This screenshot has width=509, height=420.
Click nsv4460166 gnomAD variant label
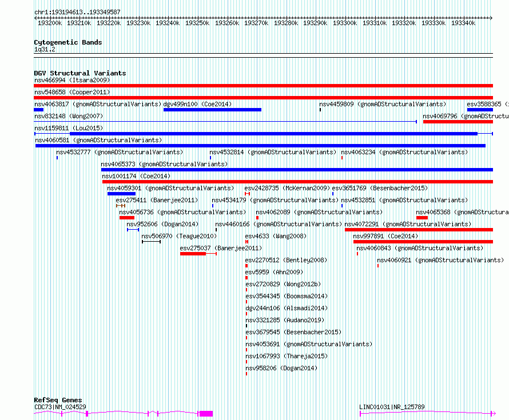pyautogui.click(x=279, y=224)
